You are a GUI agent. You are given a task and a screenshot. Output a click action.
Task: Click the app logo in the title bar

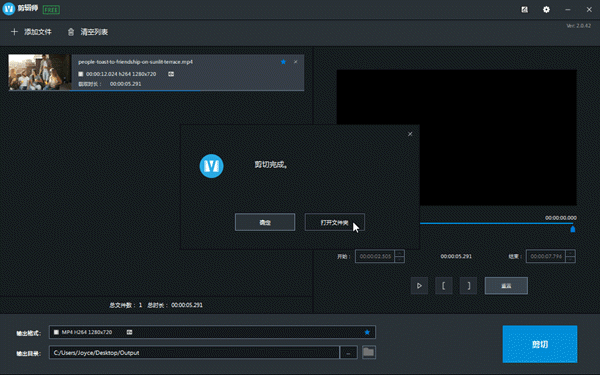(9, 9)
